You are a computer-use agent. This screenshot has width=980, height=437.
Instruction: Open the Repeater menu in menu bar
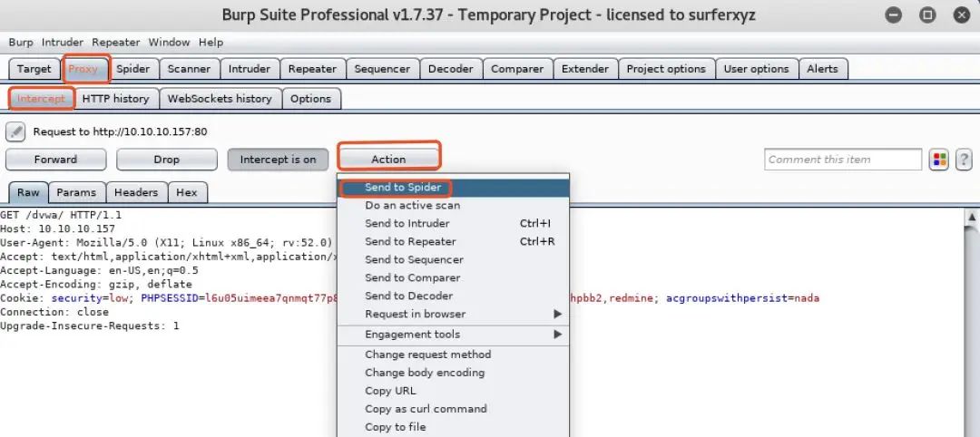[x=115, y=43]
